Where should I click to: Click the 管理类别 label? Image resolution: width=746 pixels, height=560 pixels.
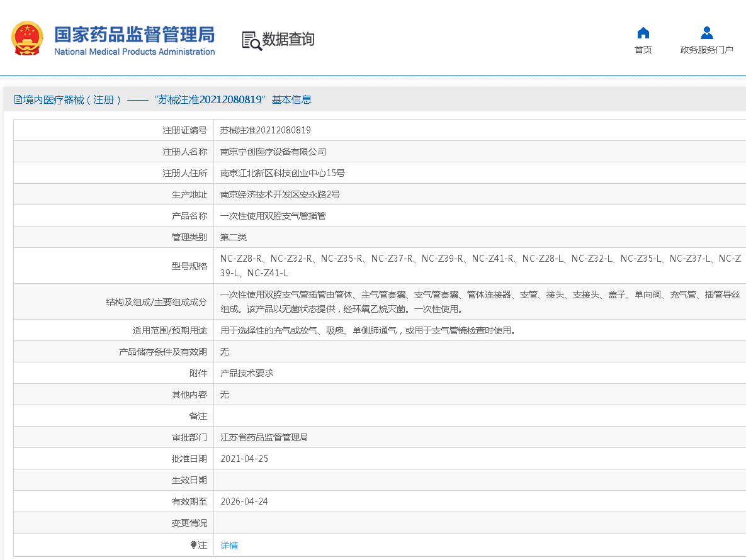189,237
